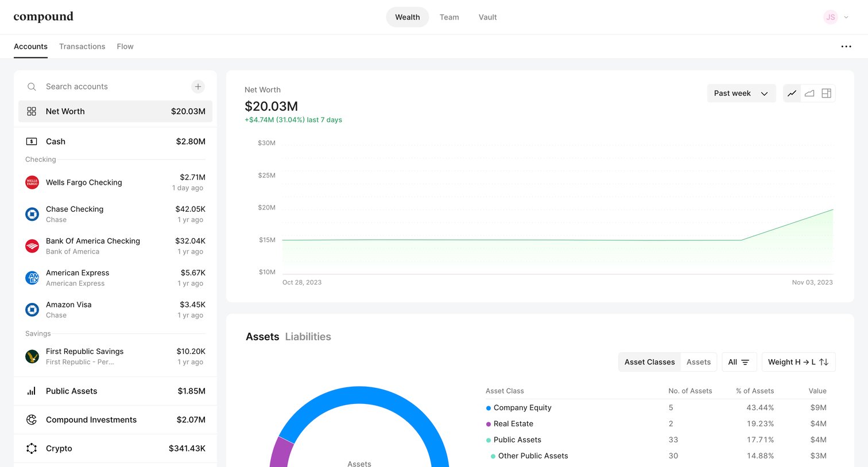The image size is (868, 467).
Task: Select the Net Worth sidebar row
Action: pos(115,111)
